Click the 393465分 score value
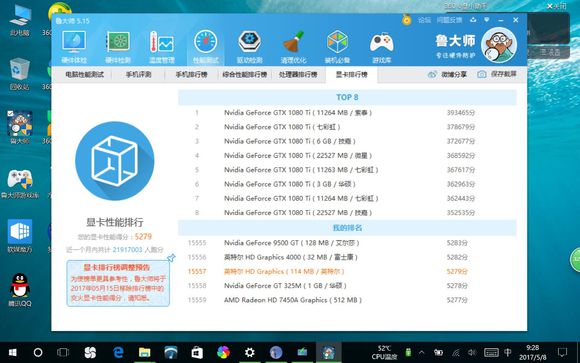Image resolution: width=580 pixels, height=363 pixels. [x=461, y=112]
